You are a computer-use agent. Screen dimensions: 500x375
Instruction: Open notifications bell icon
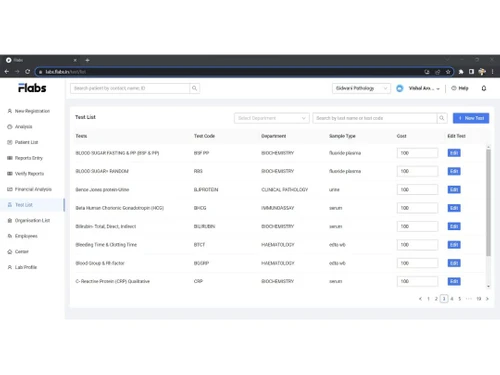click(x=484, y=88)
